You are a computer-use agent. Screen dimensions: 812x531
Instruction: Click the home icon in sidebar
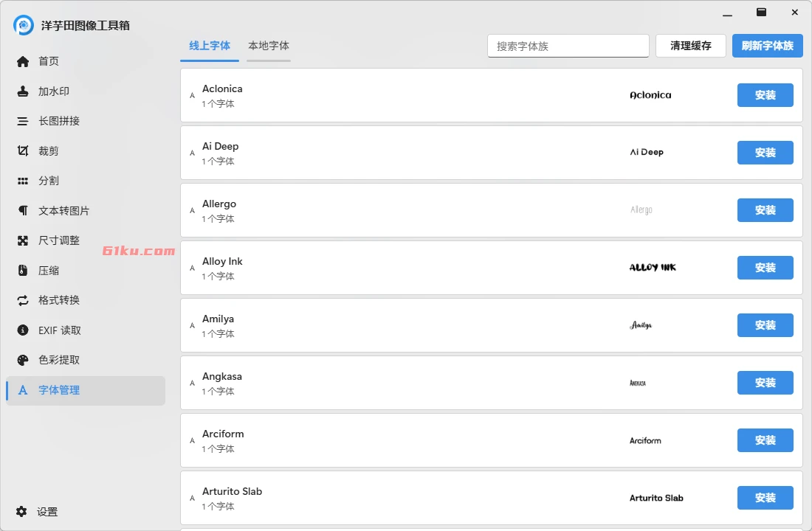pyautogui.click(x=23, y=62)
